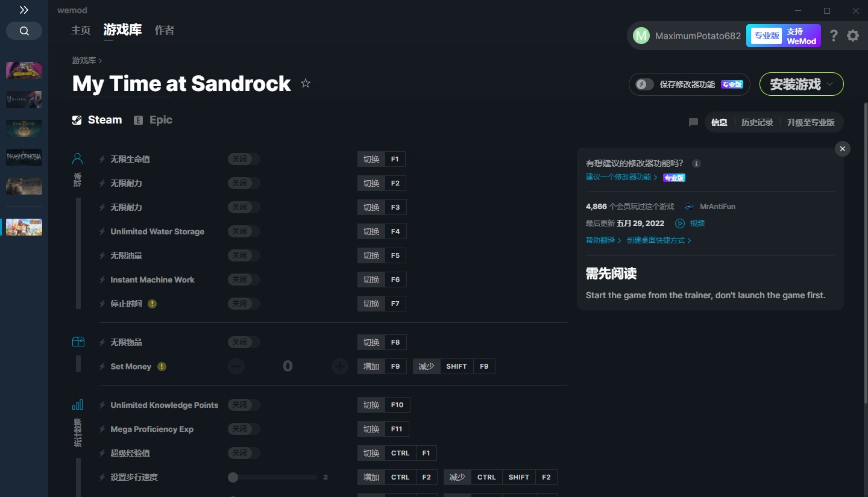Switch to the 主页 tab

tap(81, 30)
